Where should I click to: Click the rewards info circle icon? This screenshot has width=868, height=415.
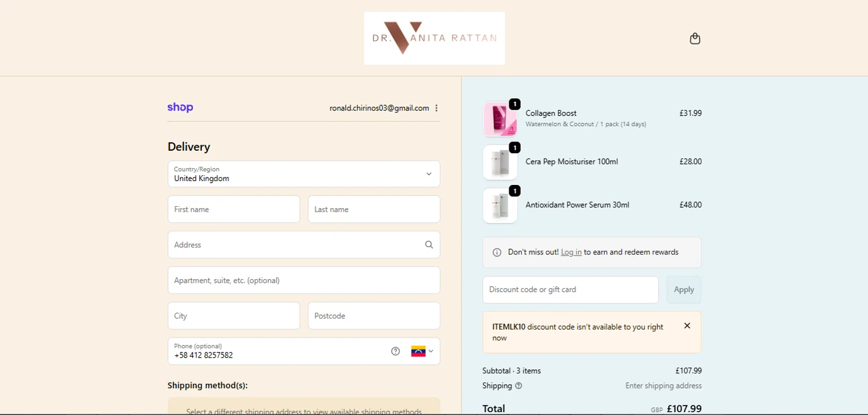496,253
